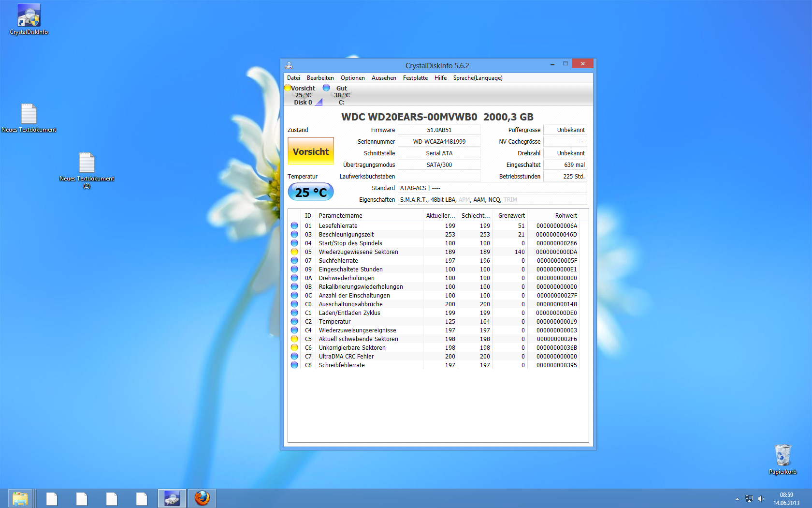
Task: Click the Grenzwert column header
Action: (510, 216)
